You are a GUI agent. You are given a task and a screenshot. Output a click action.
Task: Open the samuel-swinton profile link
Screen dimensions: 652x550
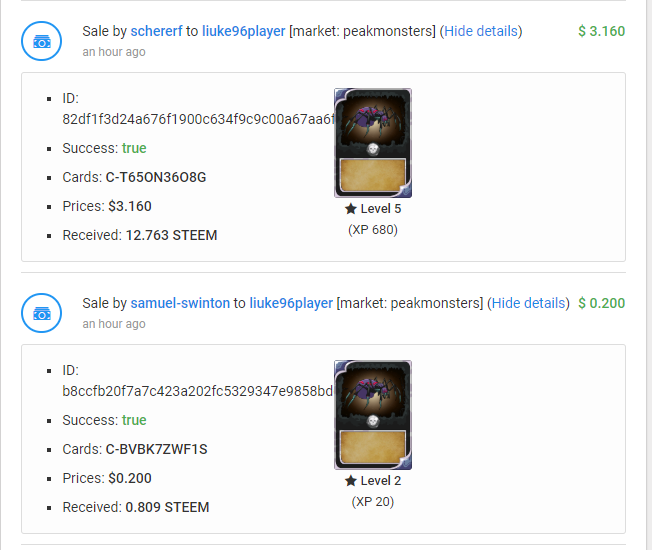click(180, 303)
